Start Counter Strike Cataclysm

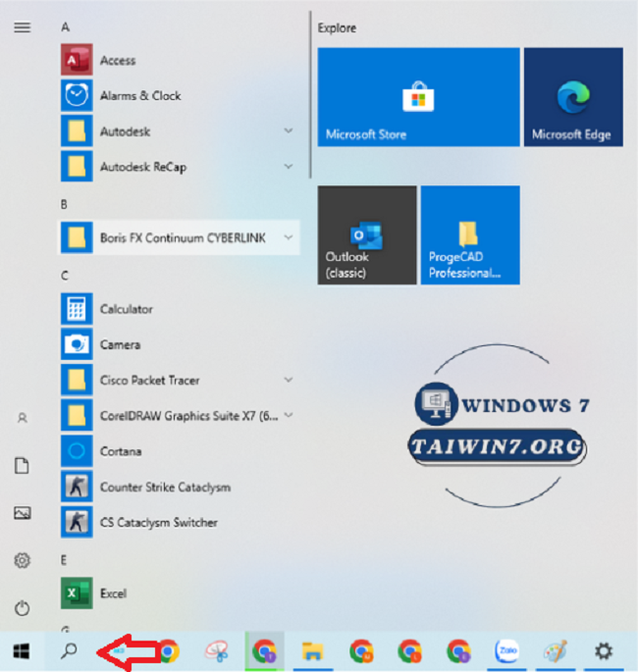[x=178, y=487]
